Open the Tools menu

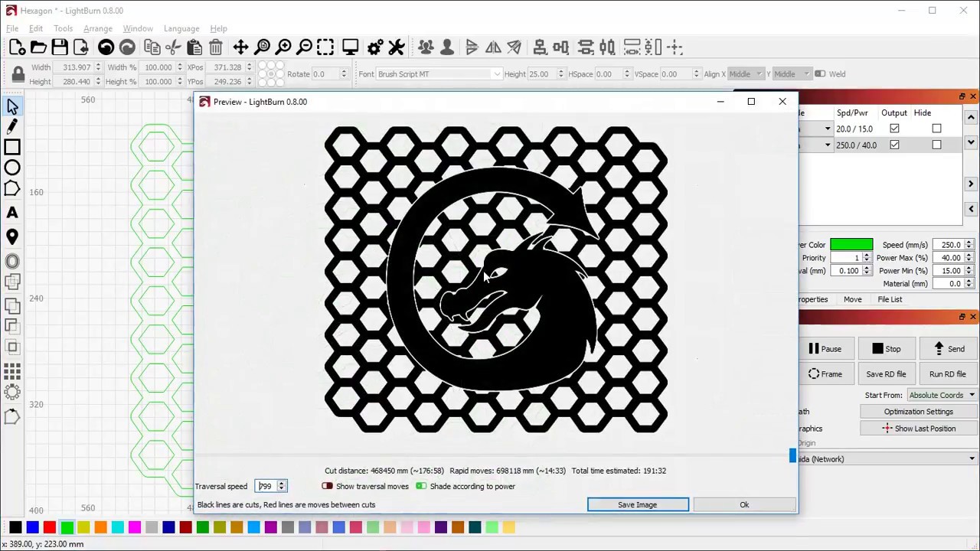pyautogui.click(x=63, y=28)
